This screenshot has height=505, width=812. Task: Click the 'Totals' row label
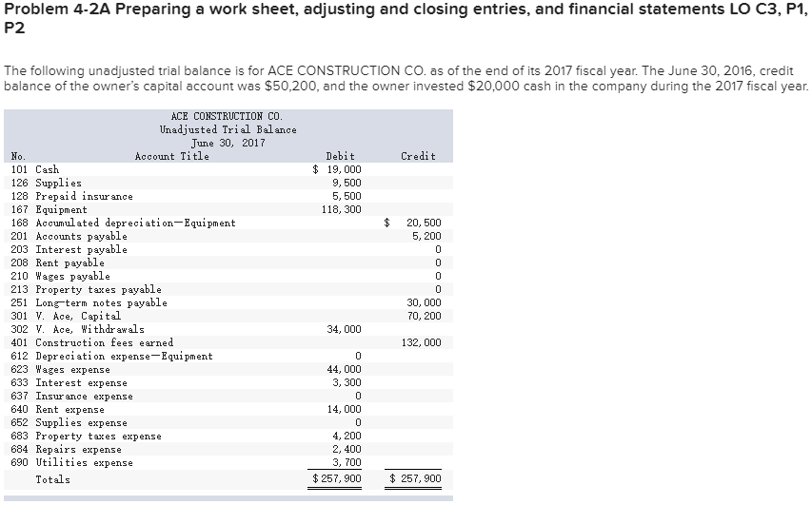click(x=52, y=479)
